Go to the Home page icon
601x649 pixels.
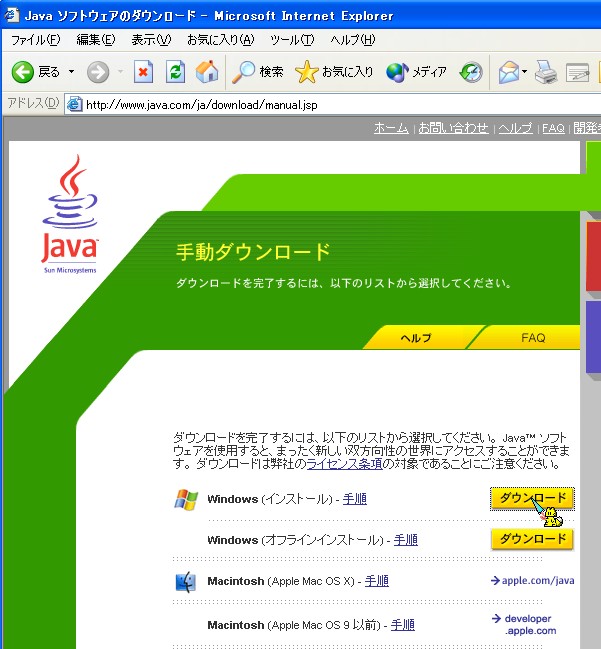[x=207, y=72]
